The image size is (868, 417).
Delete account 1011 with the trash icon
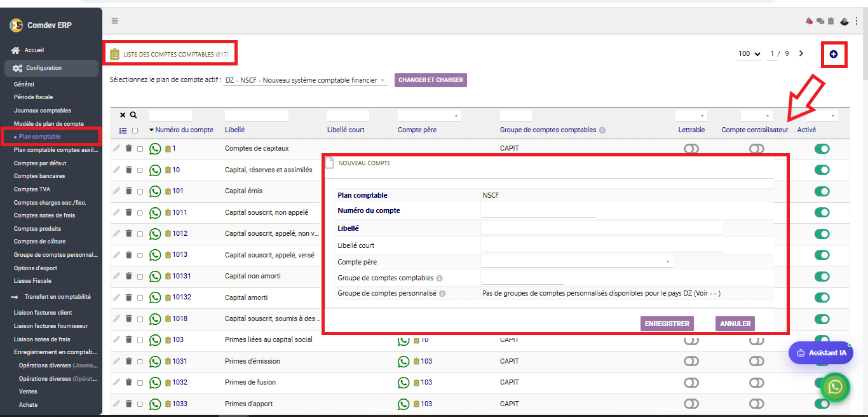click(128, 212)
